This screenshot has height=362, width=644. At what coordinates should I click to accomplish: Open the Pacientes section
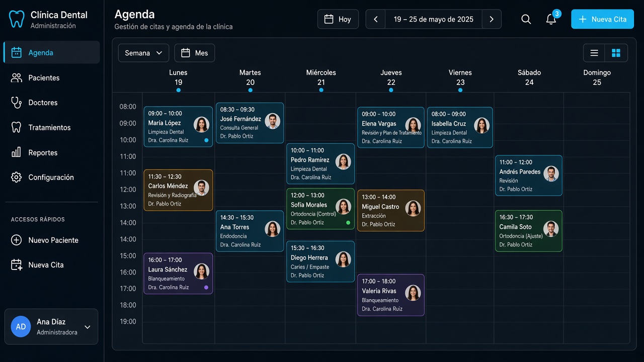[52, 77]
